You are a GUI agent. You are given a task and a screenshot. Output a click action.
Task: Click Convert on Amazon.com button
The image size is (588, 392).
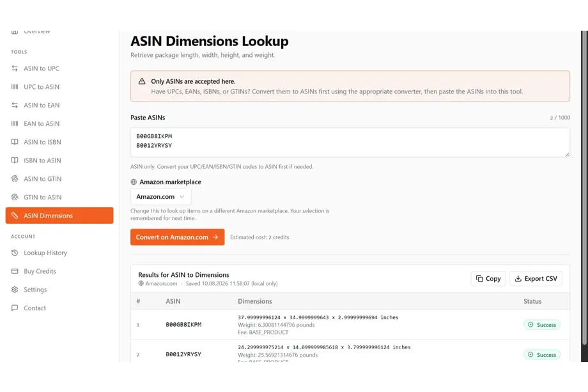(x=178, y=237)
